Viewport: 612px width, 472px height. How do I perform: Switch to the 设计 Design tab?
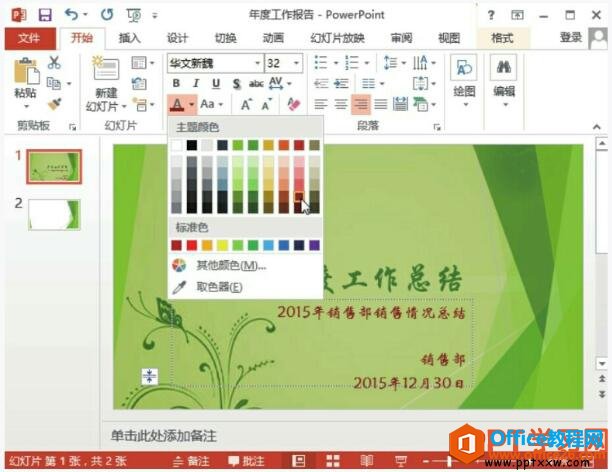[178, 38]
